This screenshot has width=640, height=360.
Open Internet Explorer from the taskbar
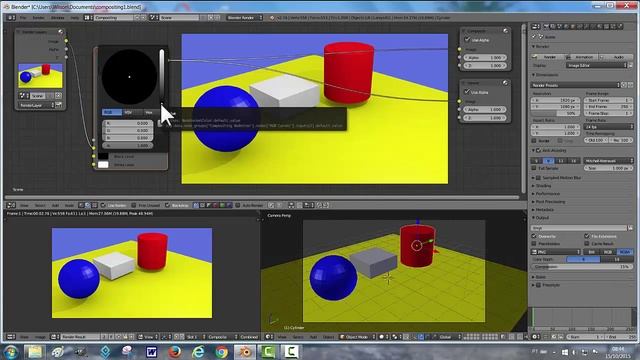click(198, 351)
